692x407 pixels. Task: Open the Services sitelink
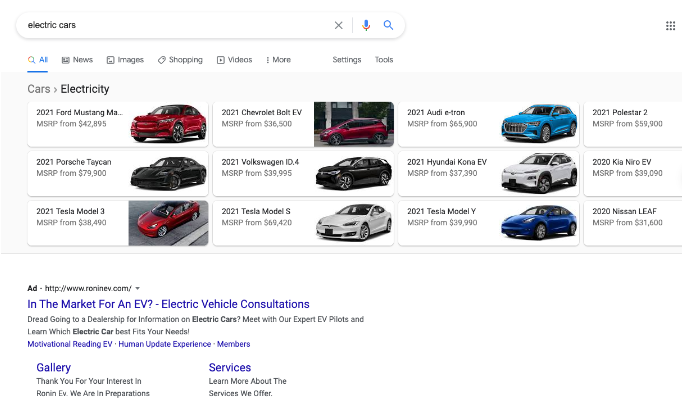229,368
